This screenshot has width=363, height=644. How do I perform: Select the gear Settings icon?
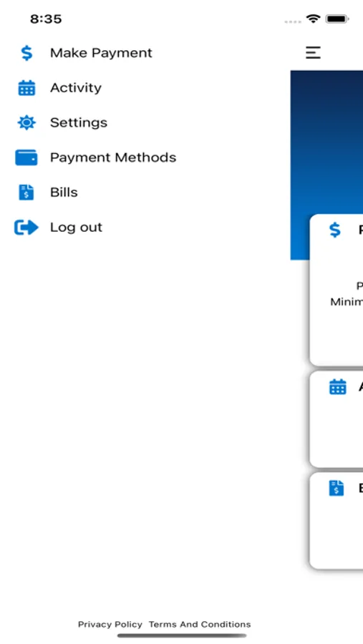coord(26,122)
